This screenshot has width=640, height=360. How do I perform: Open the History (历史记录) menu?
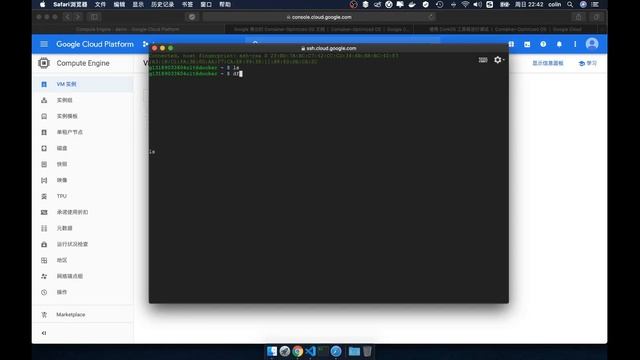162,4
